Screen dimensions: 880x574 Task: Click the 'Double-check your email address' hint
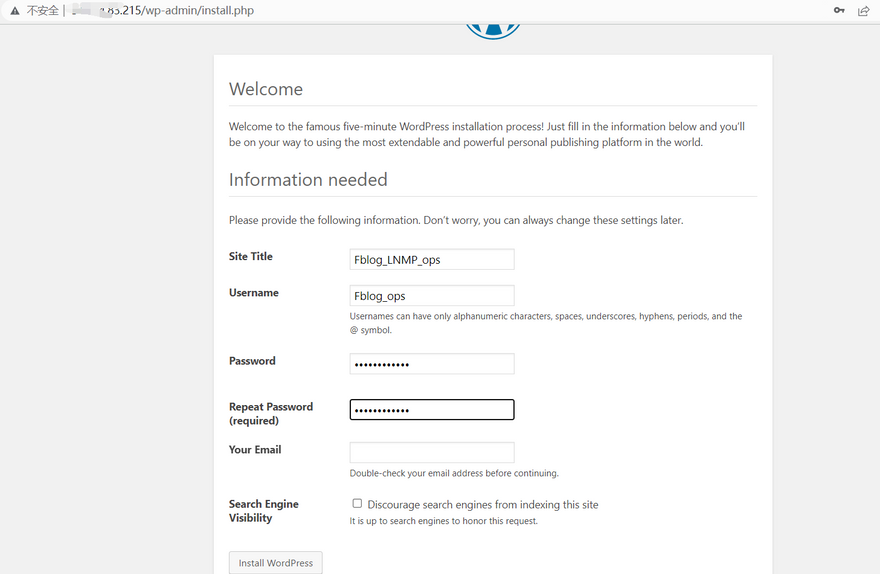454,473
